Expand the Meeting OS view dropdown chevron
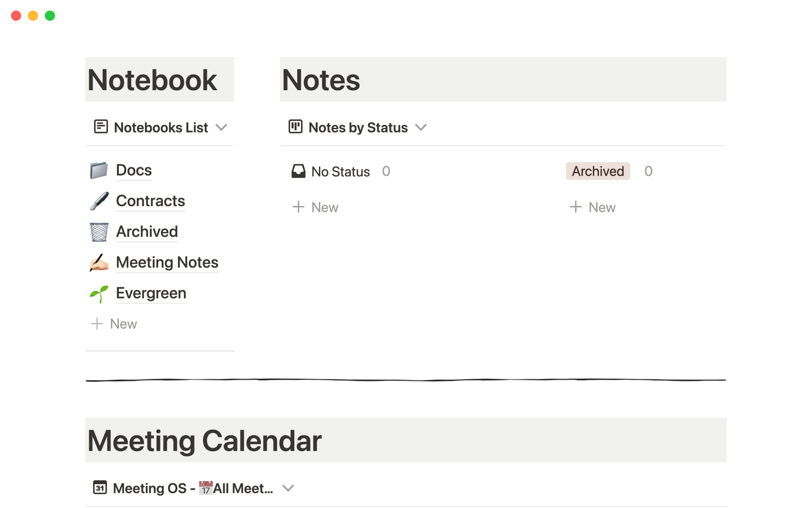This screenshot has width=812, height=508. (x=288, y=488)
